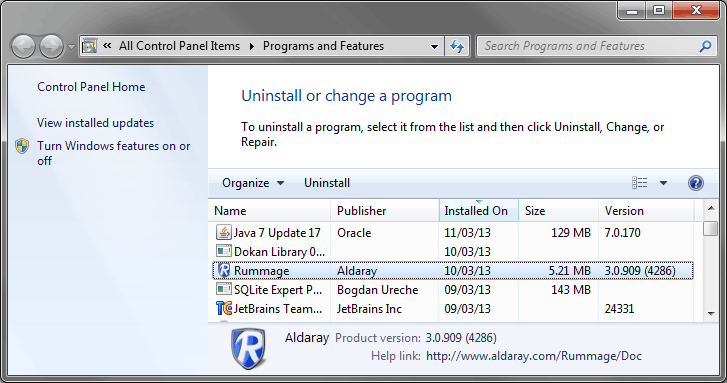The width and height of the screenshot is (727, 383).
Task: Go back with the Back arrow button
Action: click(x=23, y=46)
